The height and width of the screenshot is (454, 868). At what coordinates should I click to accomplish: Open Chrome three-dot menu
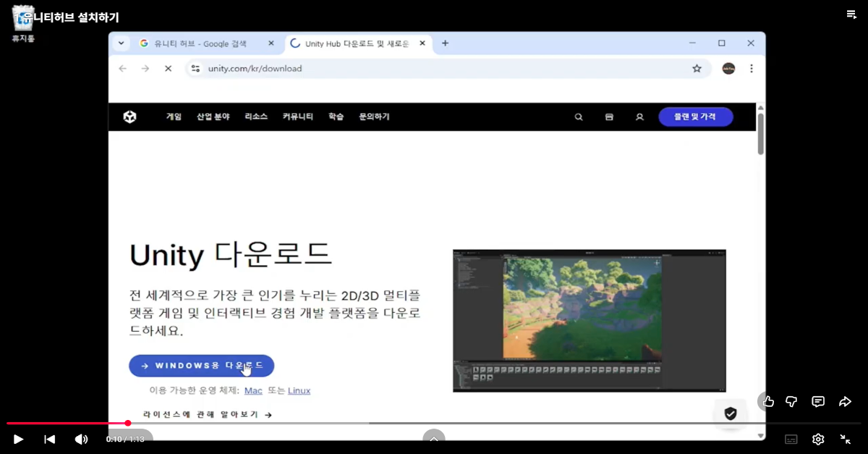click(752, 68)
